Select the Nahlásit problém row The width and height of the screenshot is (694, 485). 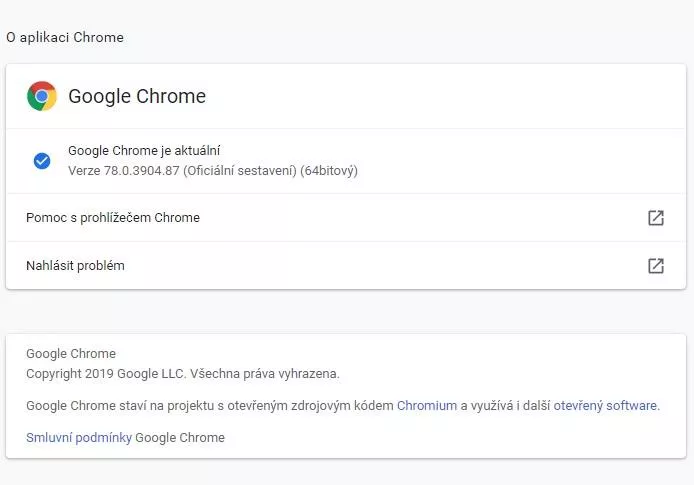pos(75,266)
